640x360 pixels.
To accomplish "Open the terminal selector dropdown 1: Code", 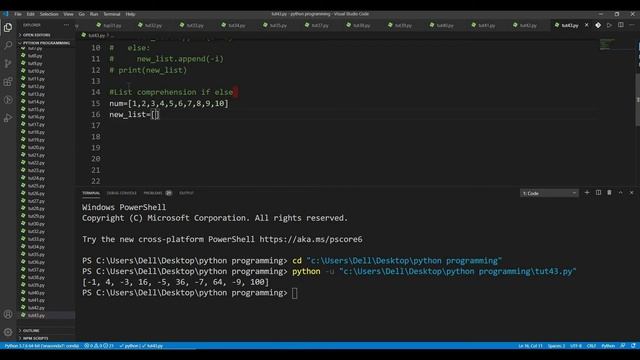I will [x=549, y=193].
